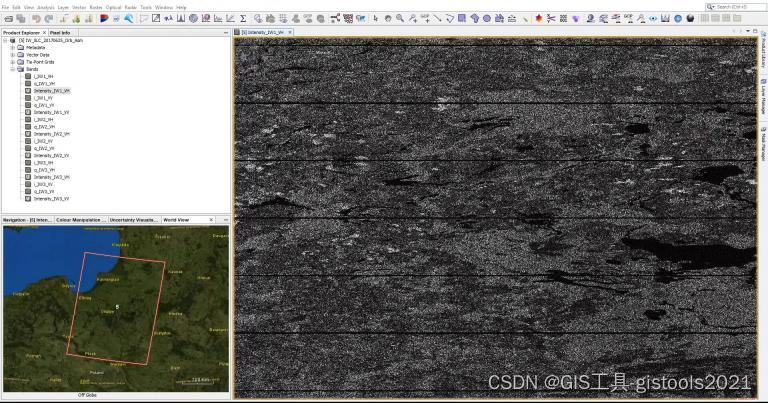Select the pin placing tool
The height and width of the screenshot is (403, 768).
[413, 19]
